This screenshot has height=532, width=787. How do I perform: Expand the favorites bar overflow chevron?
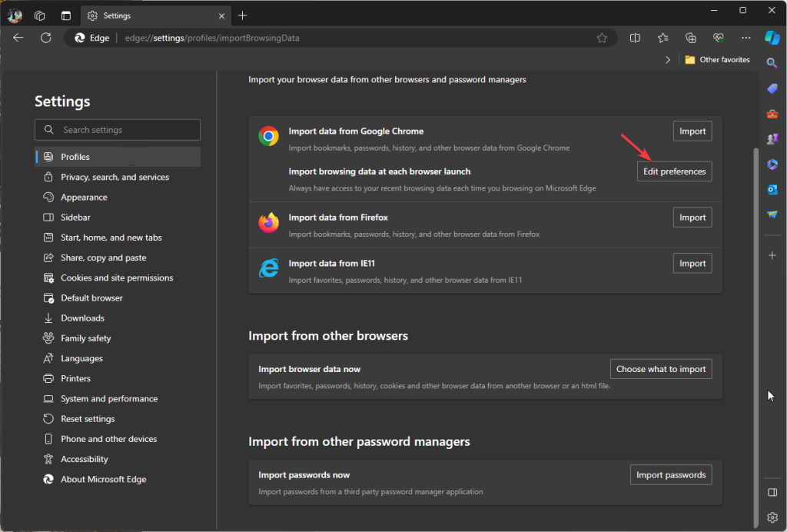tap(667, 60)
